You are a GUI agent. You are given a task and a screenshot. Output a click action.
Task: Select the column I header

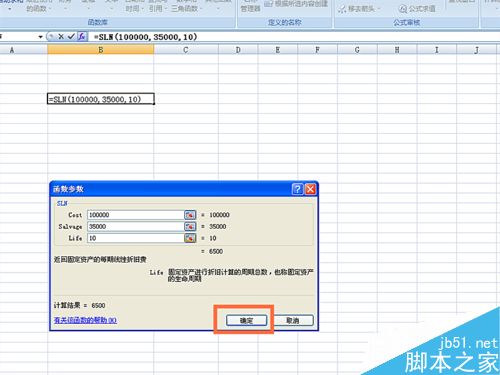click(437, 50)
